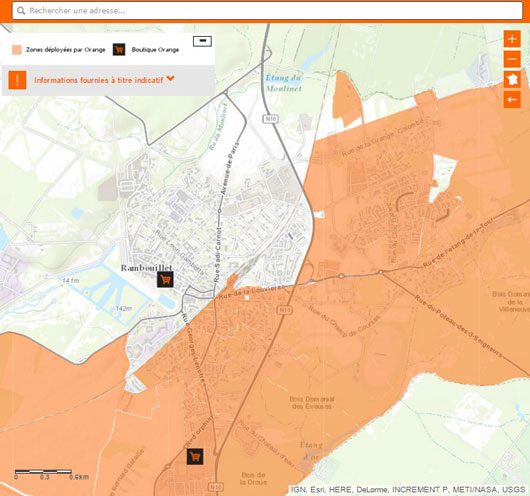Click the 'Zones déployées par Orange' legend label

pos(66,50)
